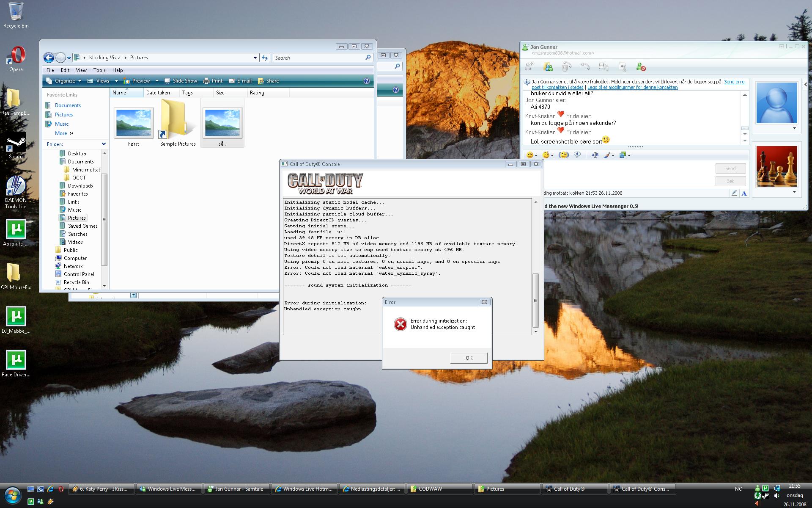
Task: Open the Steam desktop shortcut
Action: pyautogui.click(x=16, y=146)
